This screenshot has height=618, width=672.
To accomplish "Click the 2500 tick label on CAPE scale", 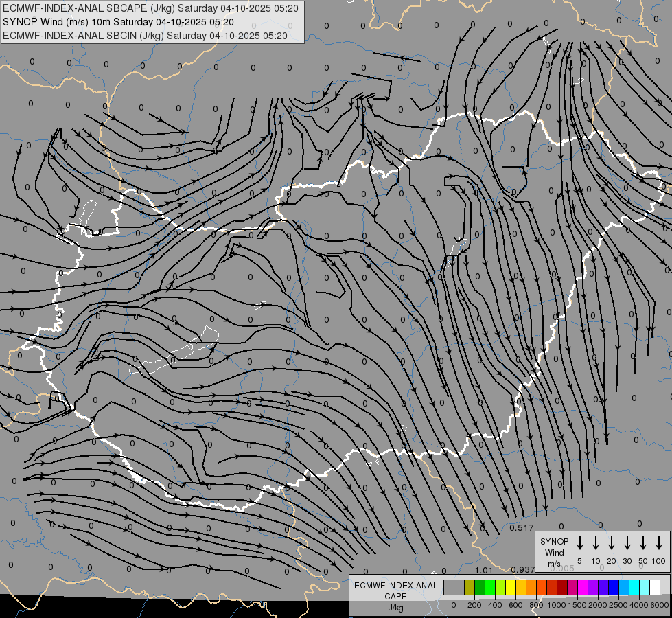I will 618,605.
